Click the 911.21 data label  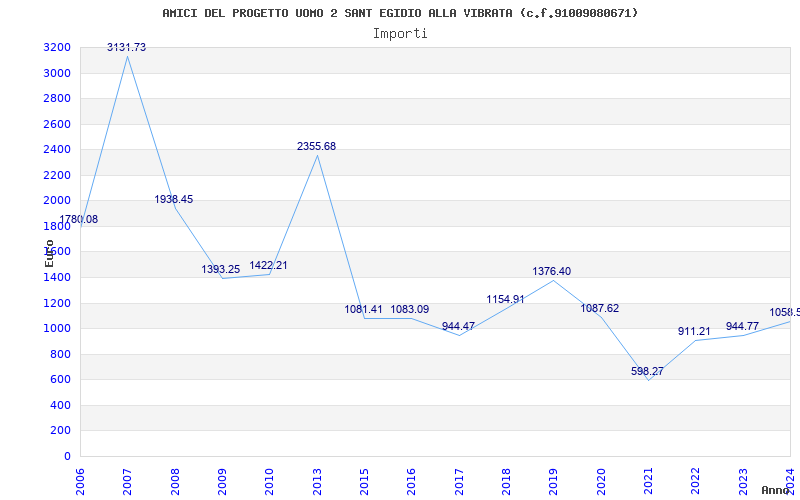(x=694, y=331)
